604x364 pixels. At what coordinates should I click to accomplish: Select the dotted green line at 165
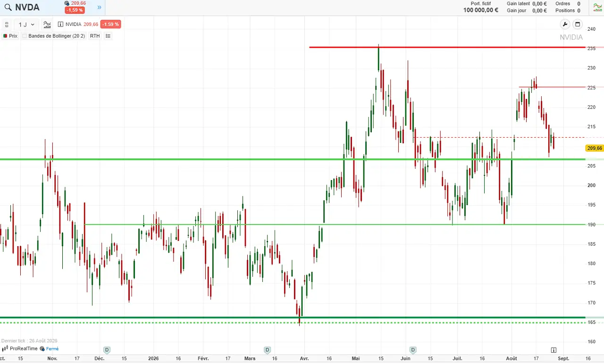click(x=293, y=323)
